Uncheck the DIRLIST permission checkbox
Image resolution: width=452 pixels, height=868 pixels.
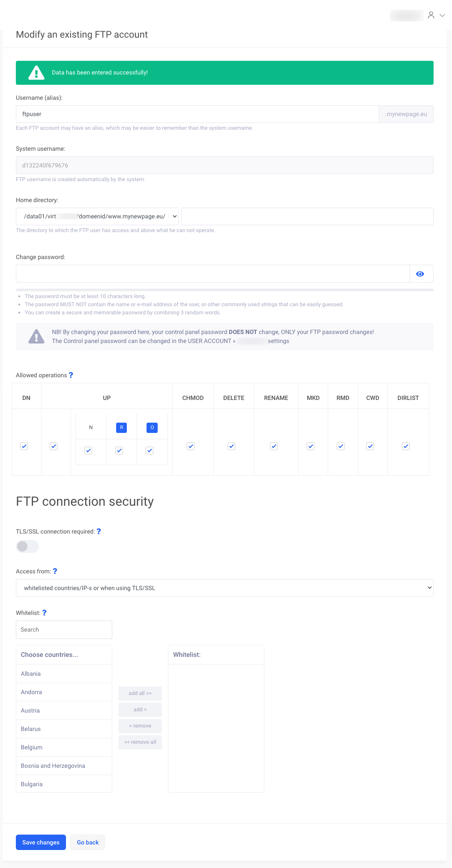(406, 446)
